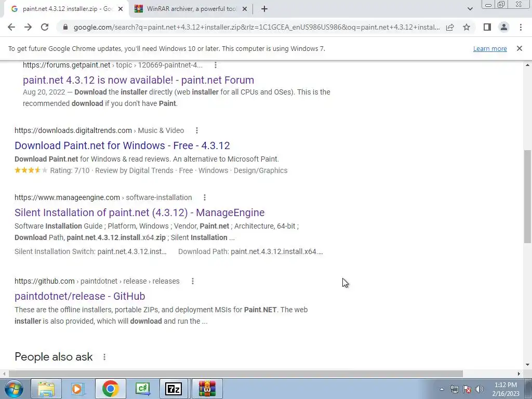Image resolution: width=532 pixels, height=399 pixels.
Task: Click the digitaltrends star rating
Action: [31, 170]
